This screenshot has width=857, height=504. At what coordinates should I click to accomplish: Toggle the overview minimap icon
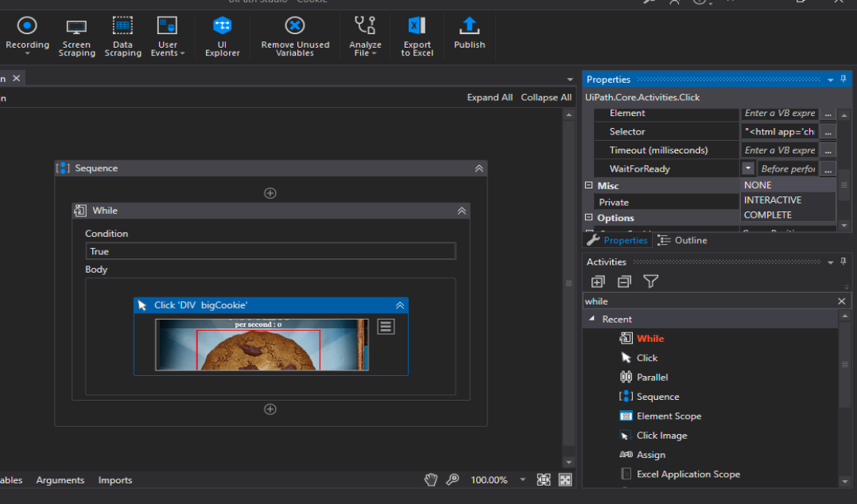click(x=565, y=480)
